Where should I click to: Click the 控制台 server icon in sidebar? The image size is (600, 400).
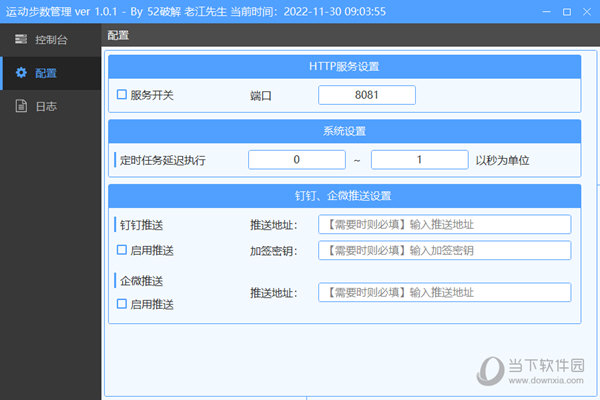pos(20,40)
